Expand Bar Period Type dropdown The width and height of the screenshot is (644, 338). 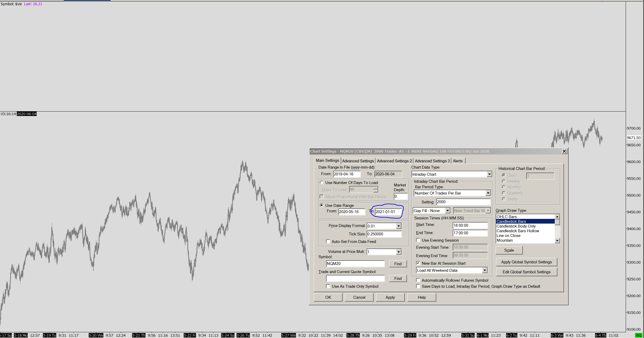(x=488, y=193)
